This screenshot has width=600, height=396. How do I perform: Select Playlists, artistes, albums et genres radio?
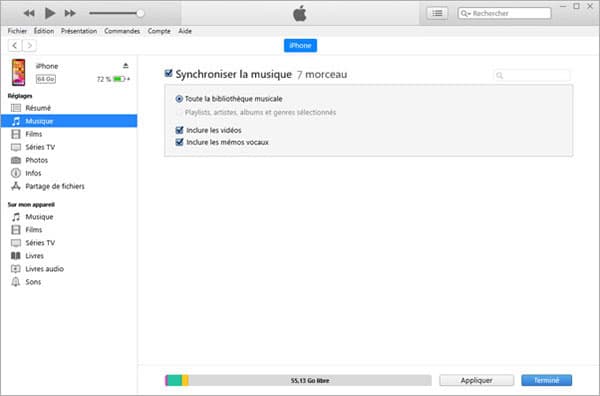(179, 112)
